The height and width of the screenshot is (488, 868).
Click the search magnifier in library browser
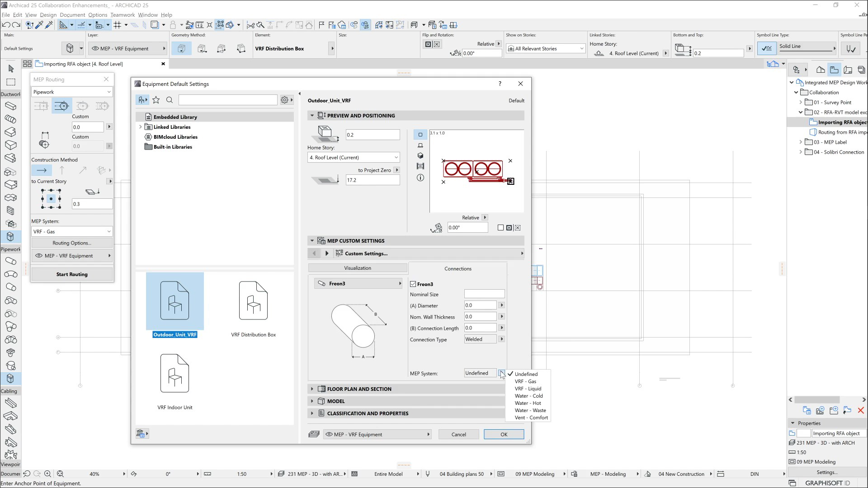[x=170, y=100]
